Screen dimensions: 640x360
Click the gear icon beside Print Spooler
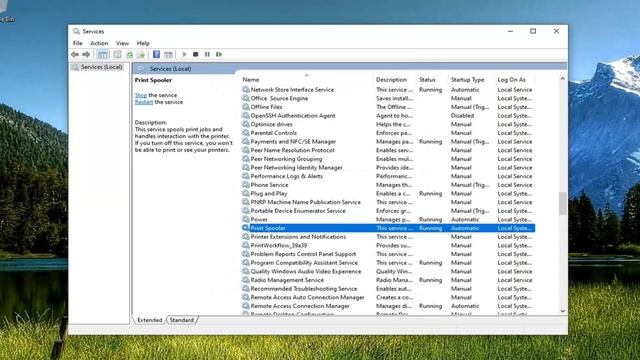point(245,228)
